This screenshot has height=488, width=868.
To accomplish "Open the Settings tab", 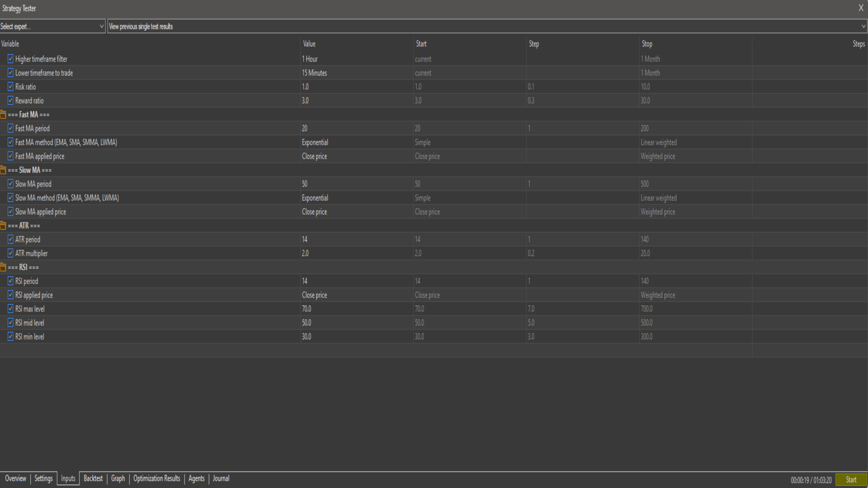I will click(43, 479).
